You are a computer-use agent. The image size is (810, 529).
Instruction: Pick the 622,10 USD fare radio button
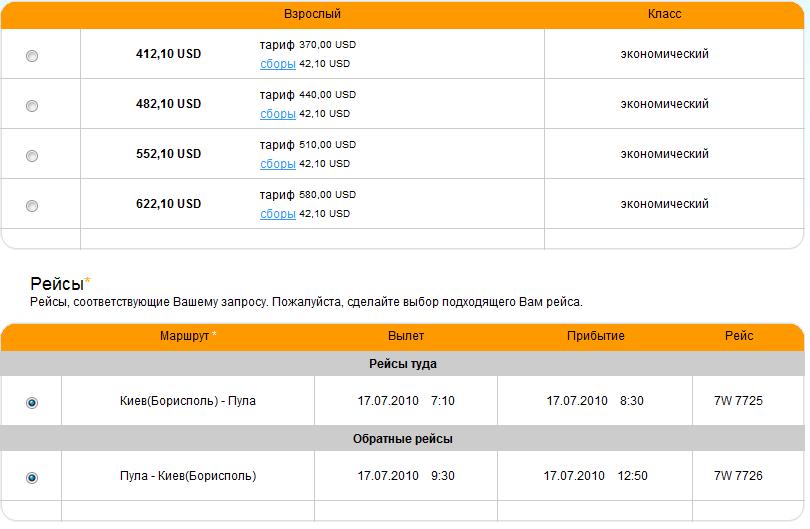pos(32,206)
